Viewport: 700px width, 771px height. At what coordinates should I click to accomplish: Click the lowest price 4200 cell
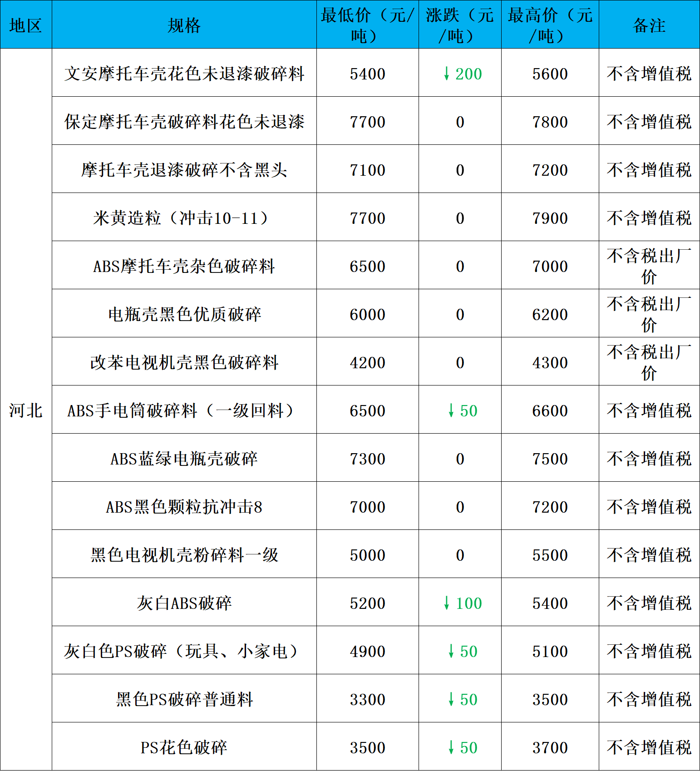[x=367, y=362]
